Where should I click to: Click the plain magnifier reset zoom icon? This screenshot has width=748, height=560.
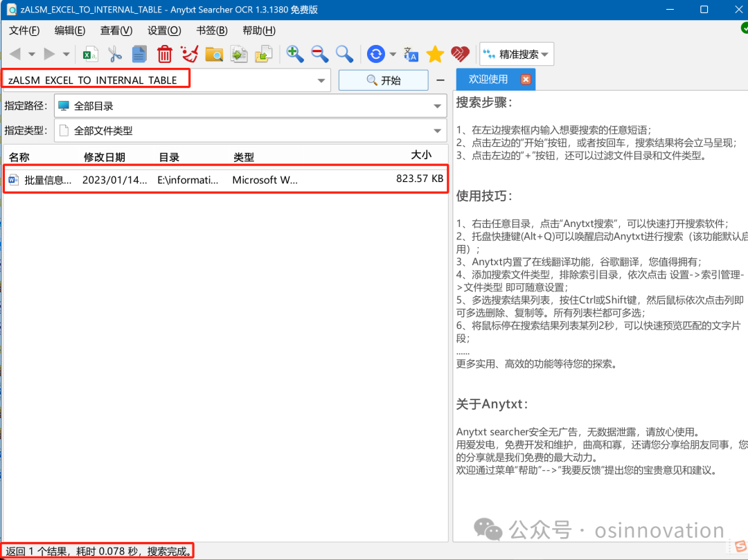coord(344,54)
